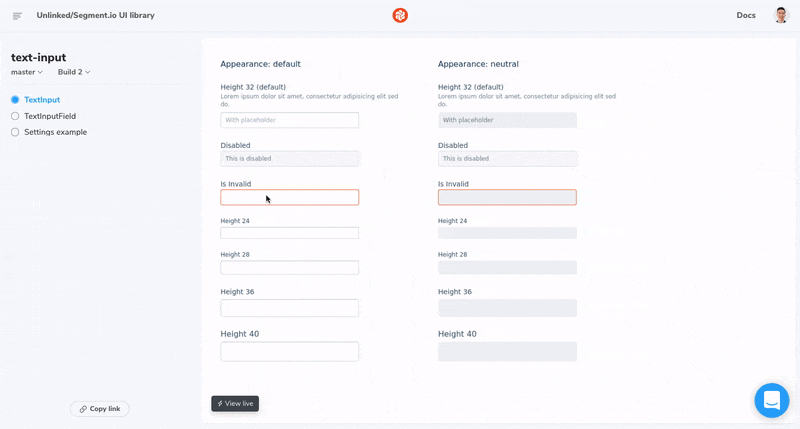This screenshot has width=800, height=429.
Task: Click the orange Chromatic logo in header
Action: (400, 15)
